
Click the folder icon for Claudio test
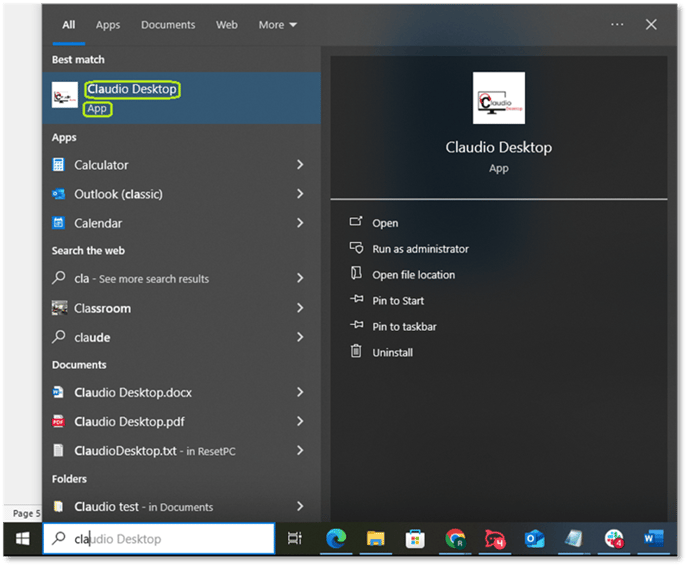[58, 506]
